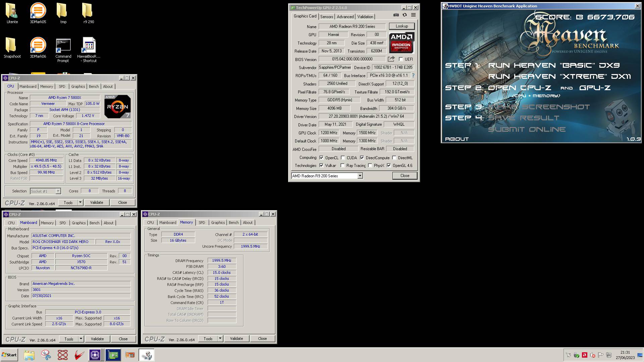Viewport: 644px width, 362px height.
Task: Open the Validation tab in GPU-Z
Action: (365, 17)
